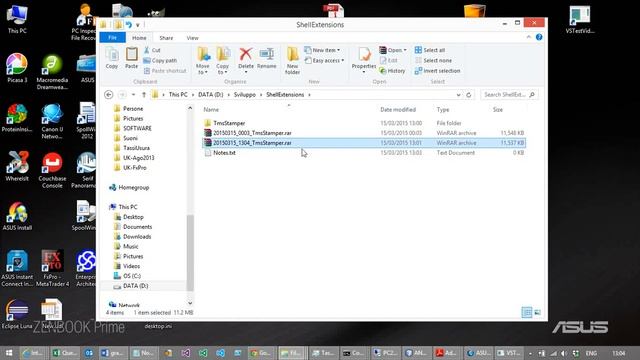This screenshot has width=640, height=360.
Task: Sort files by Date modified column
Action: click(x=398, y=109)
